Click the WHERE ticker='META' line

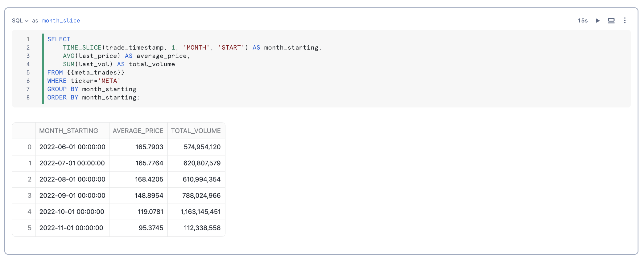(x=84, y=81)
